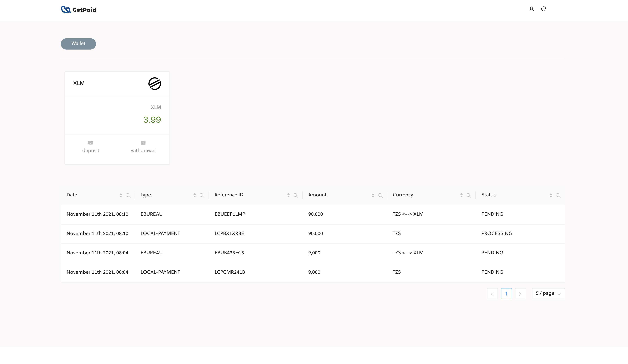The image size is (628, 364).
Task: Select page 1 in pagination
Action: coord(506,294)
